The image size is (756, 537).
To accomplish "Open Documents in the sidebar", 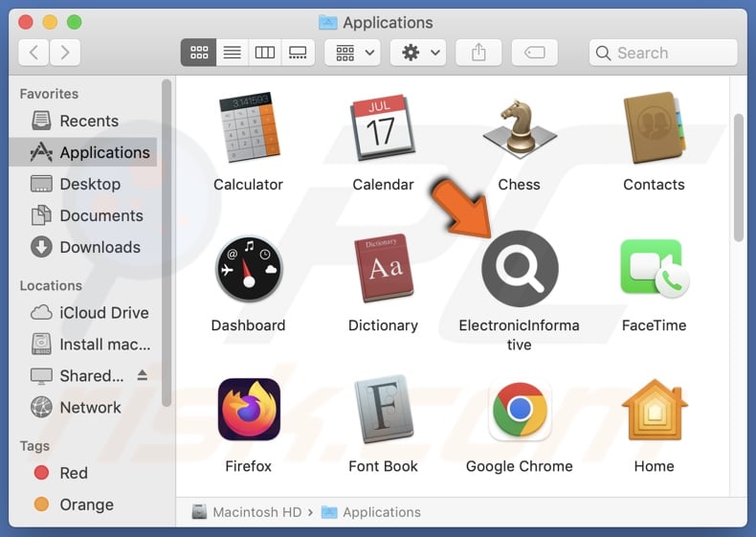I will [x=82, y=215].
